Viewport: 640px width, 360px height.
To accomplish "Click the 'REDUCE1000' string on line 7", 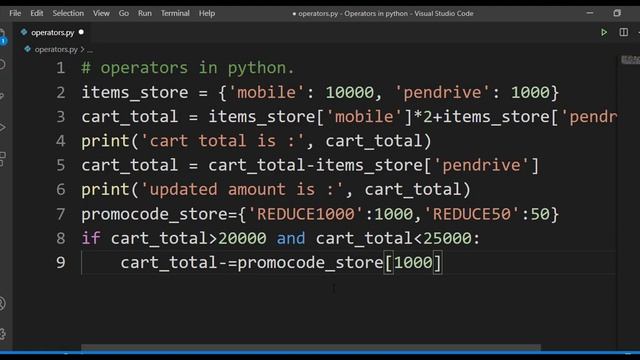I will [x=305, y=214].
